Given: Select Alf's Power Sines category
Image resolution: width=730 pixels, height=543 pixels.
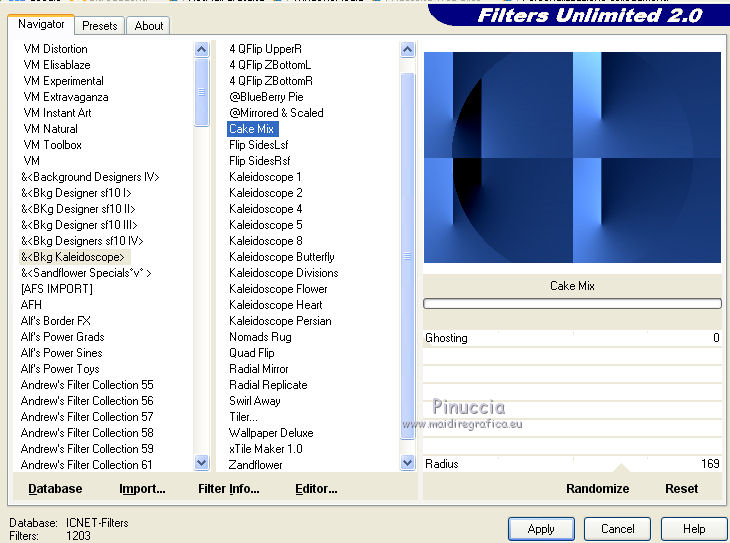Looking at the screenshot, I should 61,353.
